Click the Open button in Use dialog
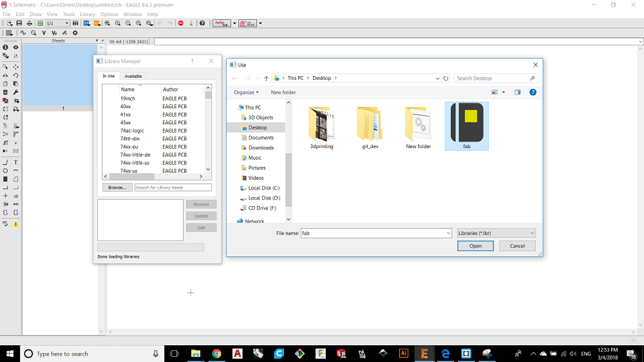The image size is (644, 362). click(475, 245)
